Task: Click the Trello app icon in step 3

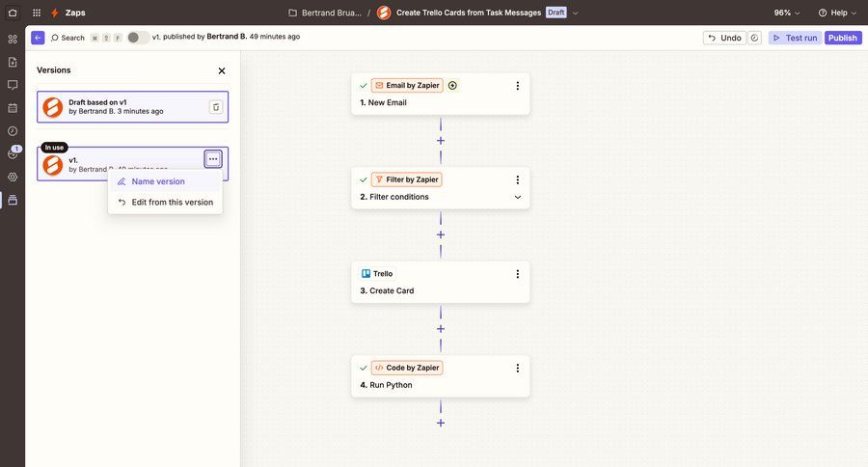Action: 366,274
